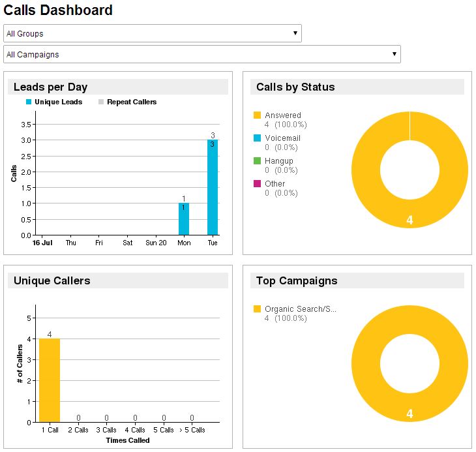Screen dimensions: 476x452
Task: Click the Thu axis label
Action: (x=70, y=243)
